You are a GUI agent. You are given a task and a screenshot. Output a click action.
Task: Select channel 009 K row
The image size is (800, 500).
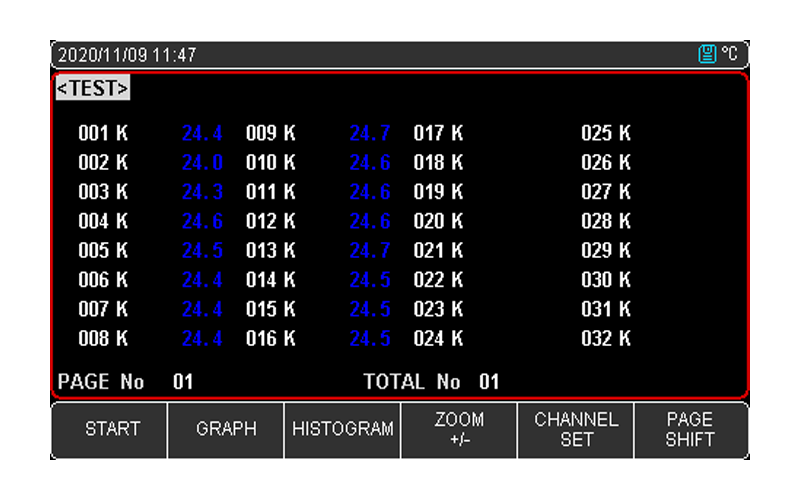click(x=270, y=133)
